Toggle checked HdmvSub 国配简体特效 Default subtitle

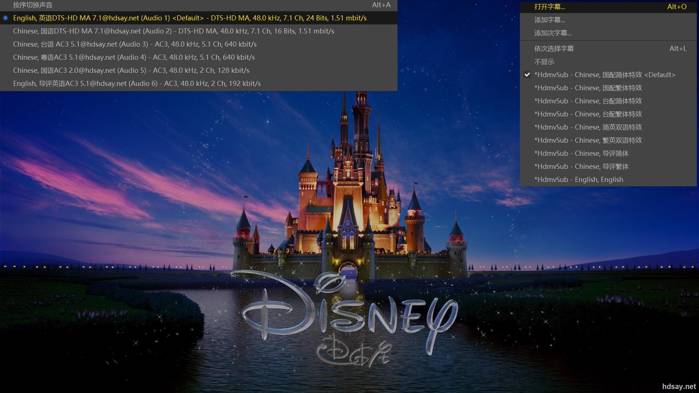pyautogui.click(x=608, y=75)
